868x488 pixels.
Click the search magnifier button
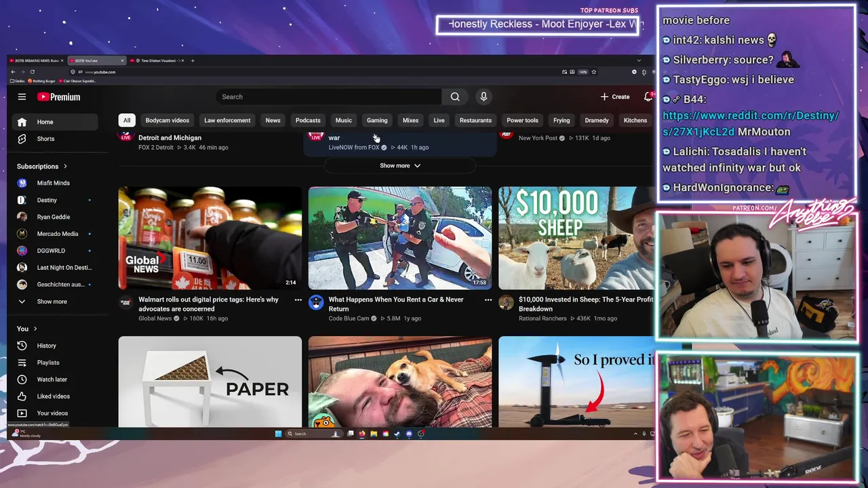[x=455, y=97]
